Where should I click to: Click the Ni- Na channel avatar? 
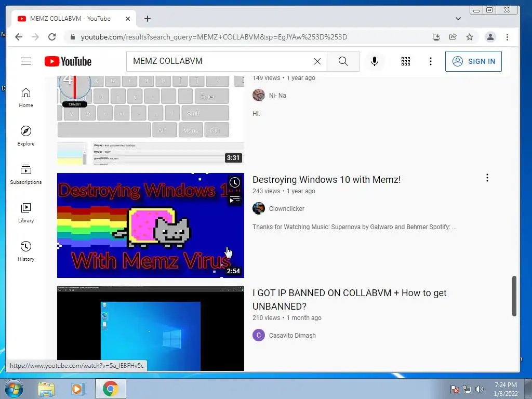(x=259, y=95)
